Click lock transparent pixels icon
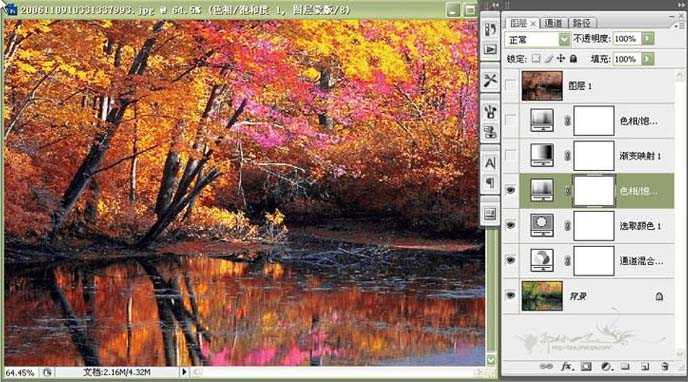The height and width of the screenshot is (382, 688). point(536,58)
